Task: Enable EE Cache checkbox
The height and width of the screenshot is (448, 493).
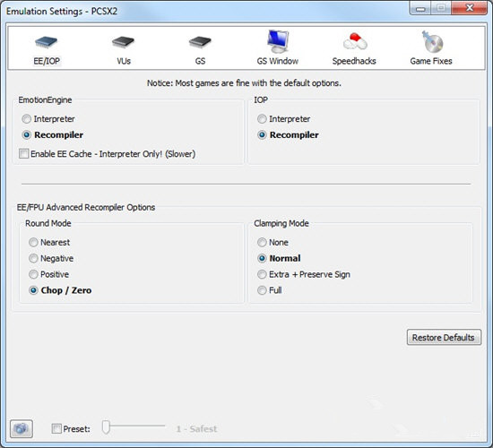Action: pos(23,154)
